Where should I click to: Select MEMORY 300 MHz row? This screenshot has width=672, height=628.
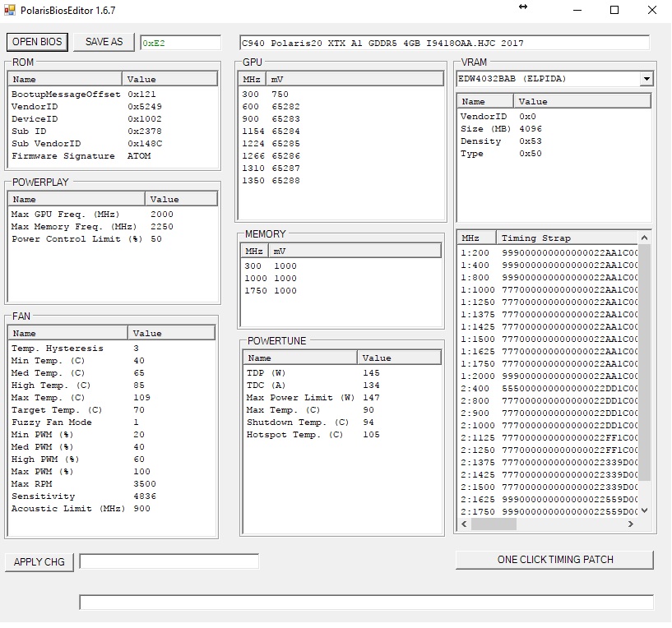(x=341, y=266)
